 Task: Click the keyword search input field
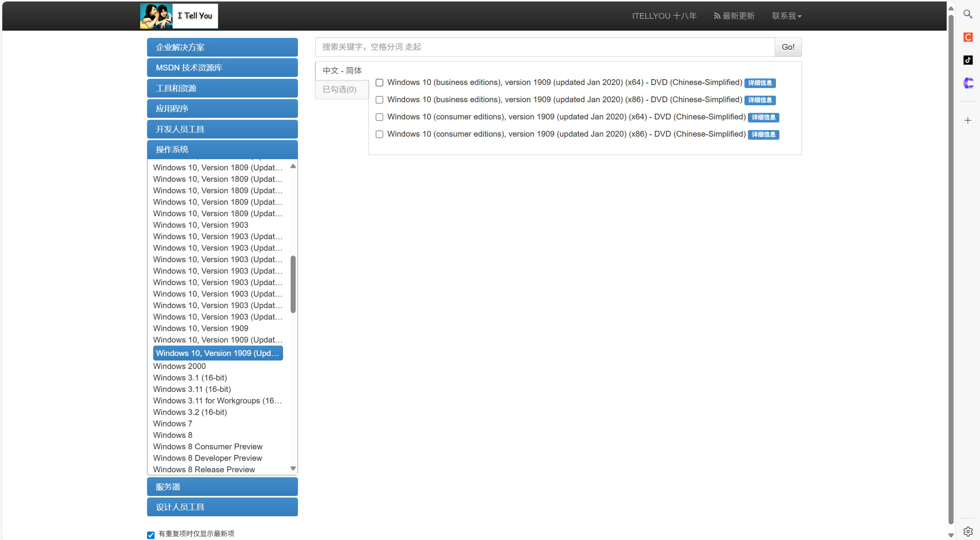click(544, 47)
